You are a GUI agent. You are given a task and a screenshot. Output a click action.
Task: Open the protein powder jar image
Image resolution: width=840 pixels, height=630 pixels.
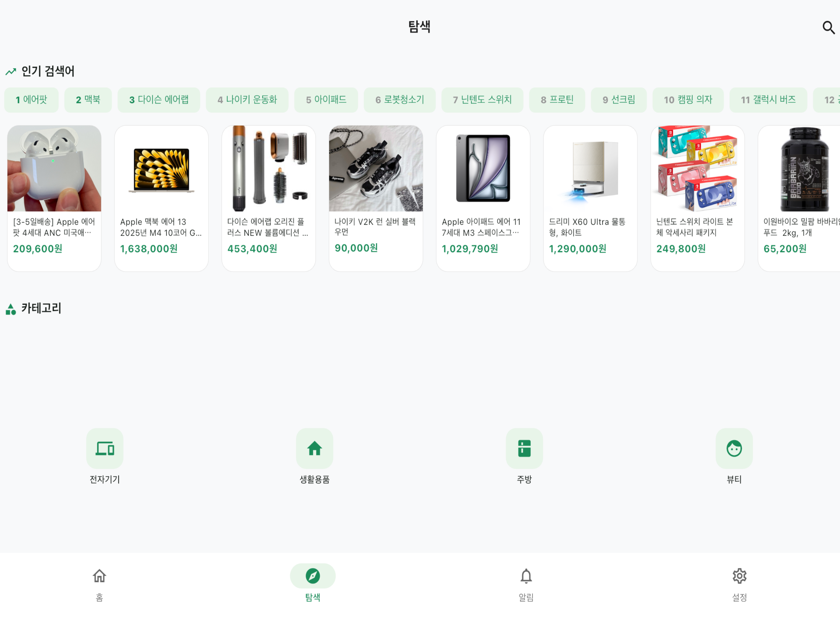coord(799,168)
